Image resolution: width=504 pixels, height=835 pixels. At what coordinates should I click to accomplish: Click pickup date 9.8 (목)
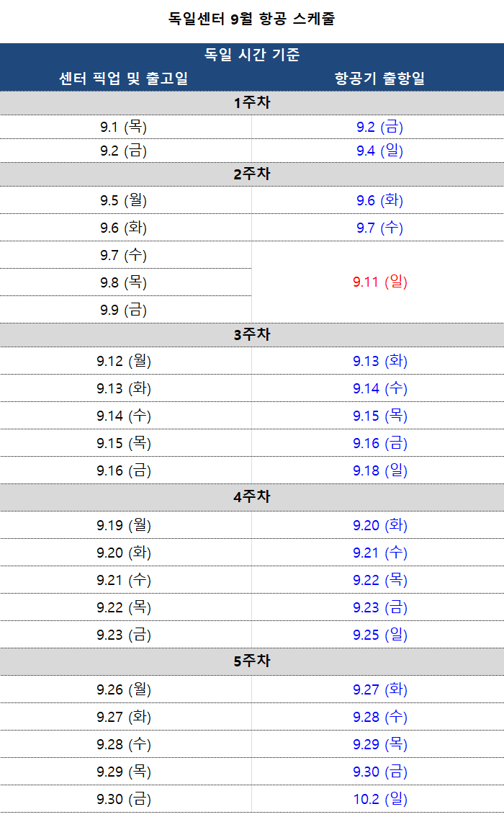123,282
